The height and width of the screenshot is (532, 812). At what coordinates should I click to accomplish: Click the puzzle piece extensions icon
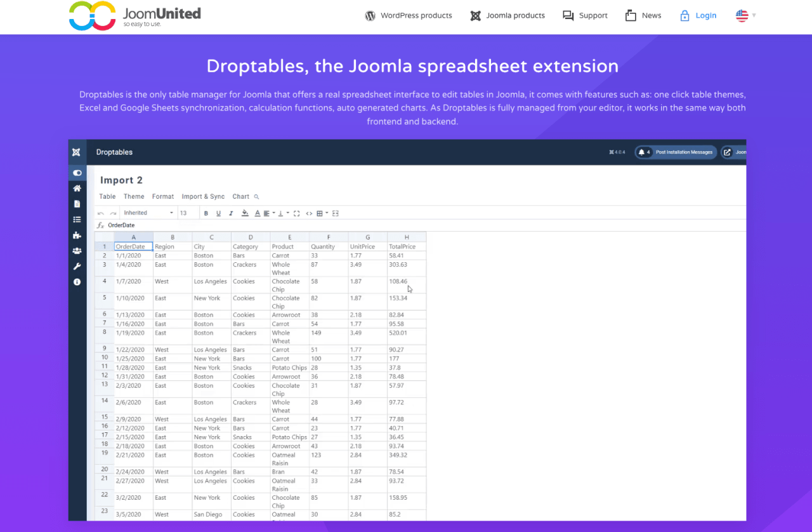pos(77,235)
